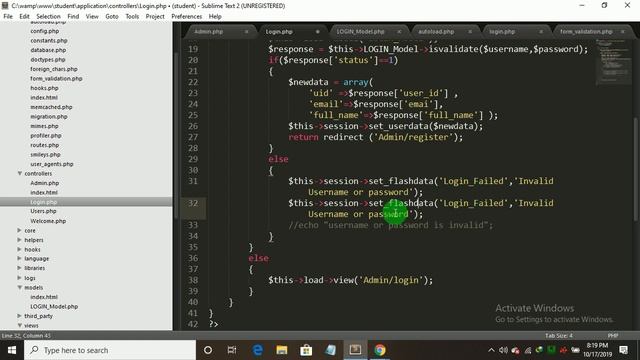Open the tray clock showing 8:19 PM
The height and width of the screenshot is (360, 640).
click(x=598, y=350)
